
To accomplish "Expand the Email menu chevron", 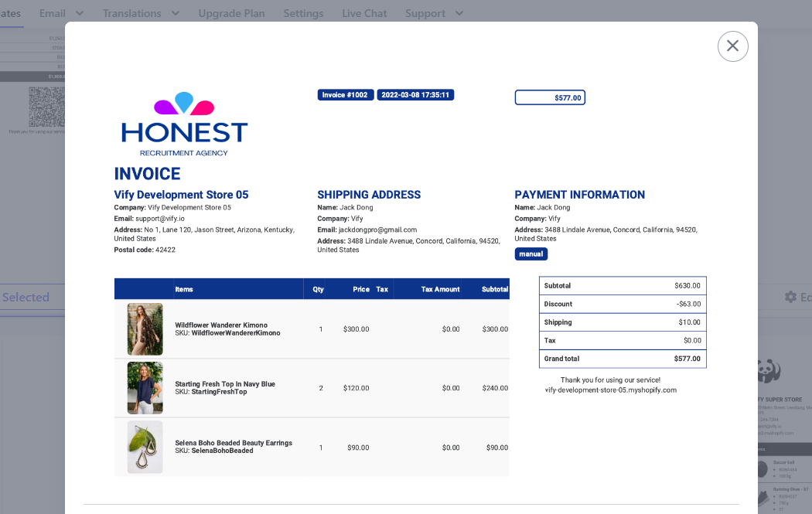I will (80, 13).
